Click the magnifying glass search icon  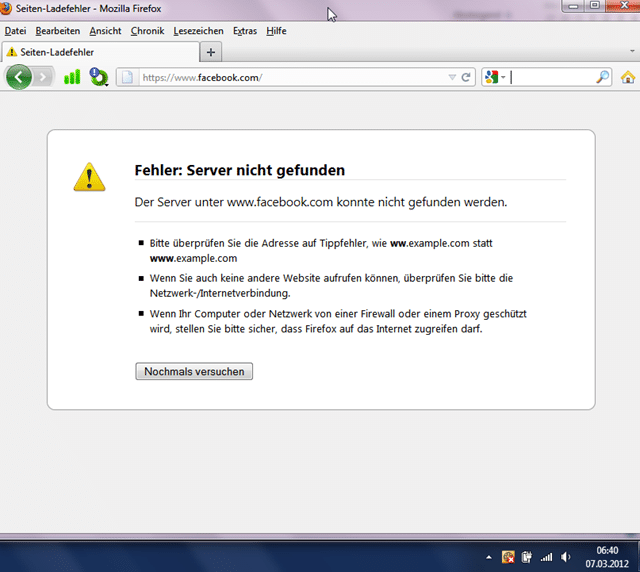[602, 77]
